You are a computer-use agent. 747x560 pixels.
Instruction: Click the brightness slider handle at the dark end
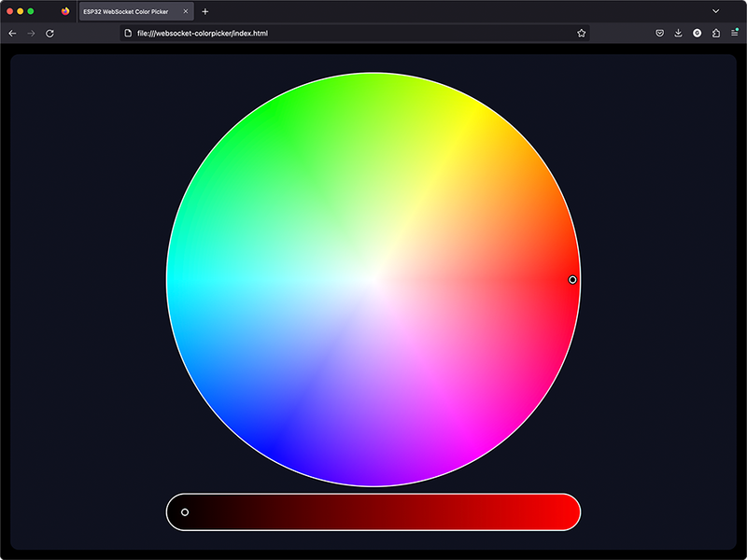pos(185,512)
